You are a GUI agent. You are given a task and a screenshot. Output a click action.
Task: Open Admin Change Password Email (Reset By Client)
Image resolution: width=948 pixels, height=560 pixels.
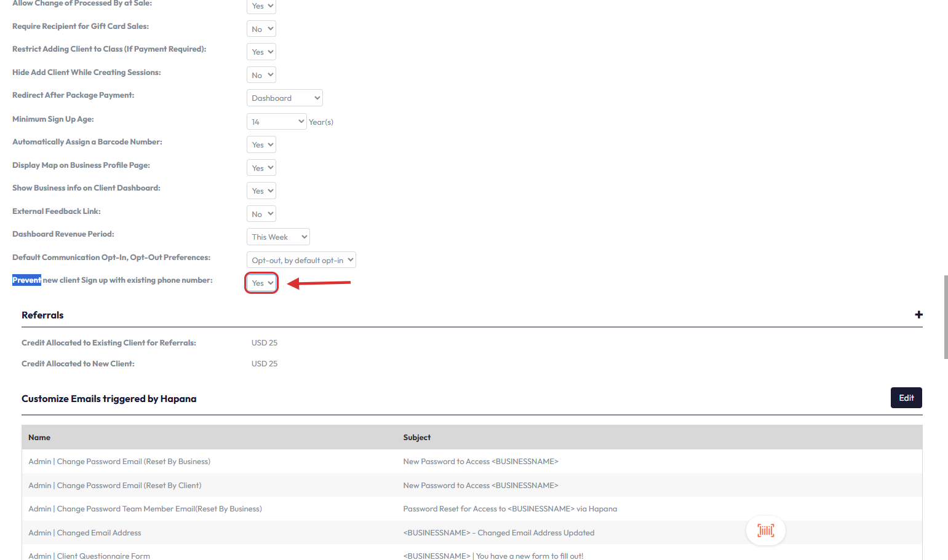click(115, 486)
